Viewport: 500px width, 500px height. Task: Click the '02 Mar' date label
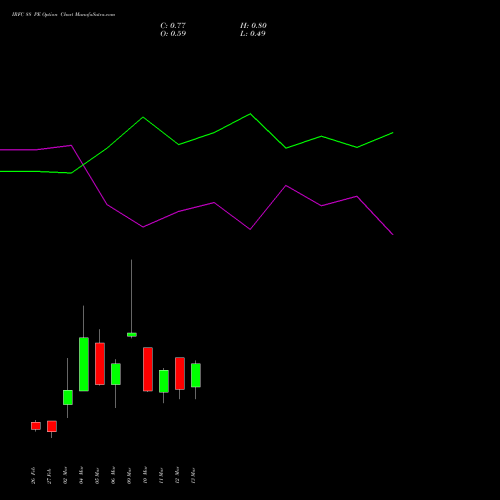65,475
